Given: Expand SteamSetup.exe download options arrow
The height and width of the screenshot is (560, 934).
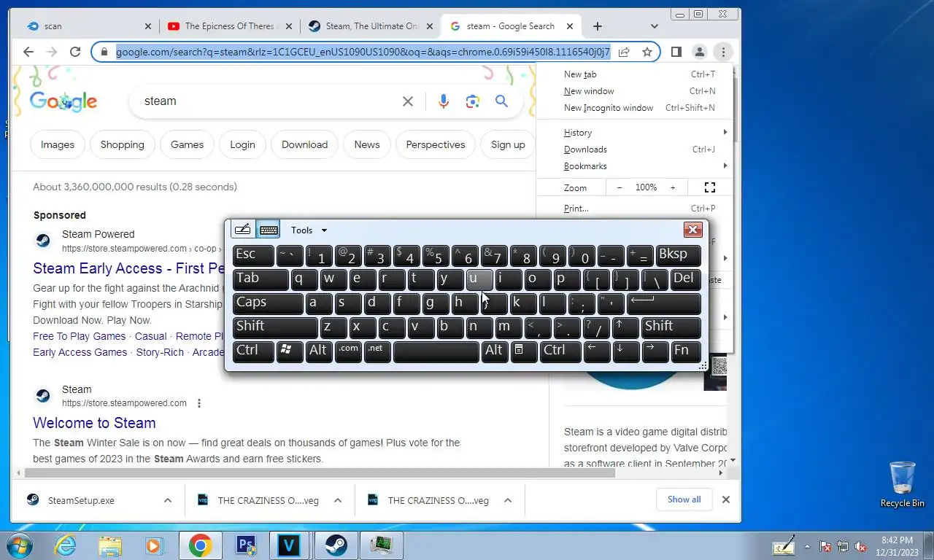Looking at the screenshot, I should click(x=167, y=500).
